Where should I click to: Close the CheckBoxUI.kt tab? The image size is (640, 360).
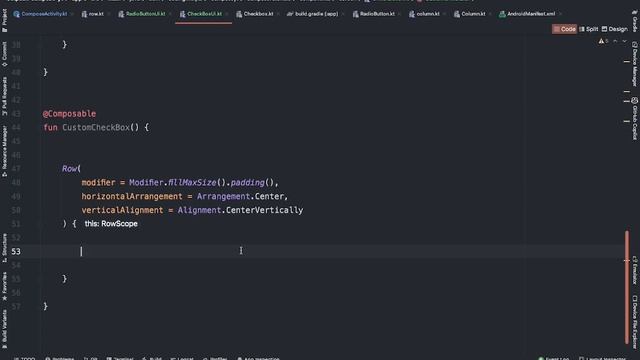tap(227, 14)
